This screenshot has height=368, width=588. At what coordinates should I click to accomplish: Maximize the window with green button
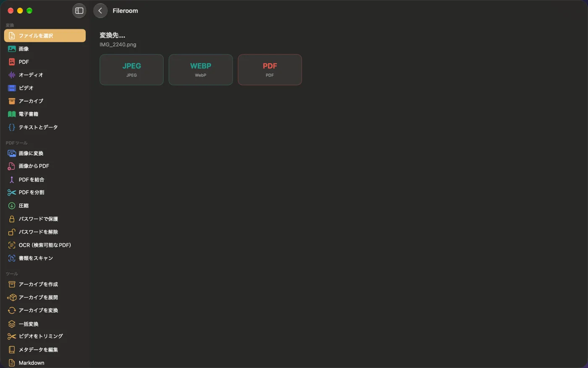click(29, 11)
